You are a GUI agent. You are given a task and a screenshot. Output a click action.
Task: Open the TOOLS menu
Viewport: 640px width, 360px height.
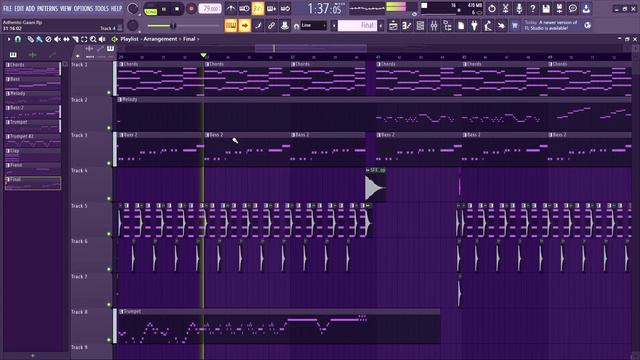tap(102, 9)
